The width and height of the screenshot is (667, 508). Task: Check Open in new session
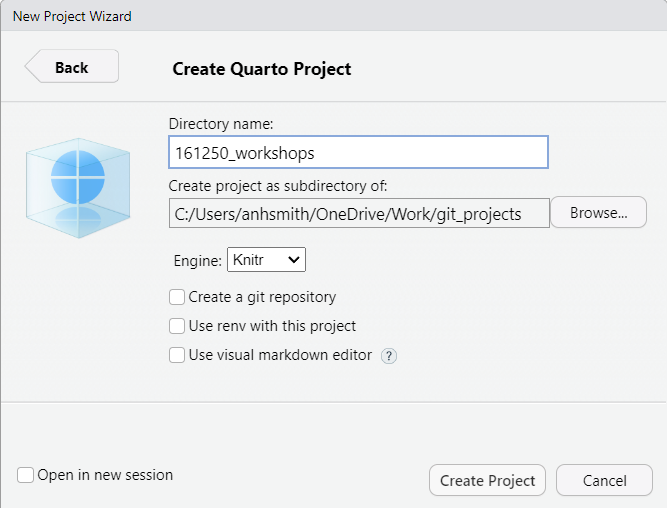tap(25, 475)
